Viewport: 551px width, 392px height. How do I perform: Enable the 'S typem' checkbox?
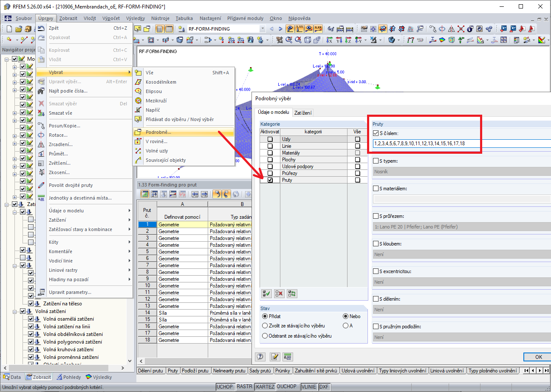pyautogui.click(x=376, y=161)
